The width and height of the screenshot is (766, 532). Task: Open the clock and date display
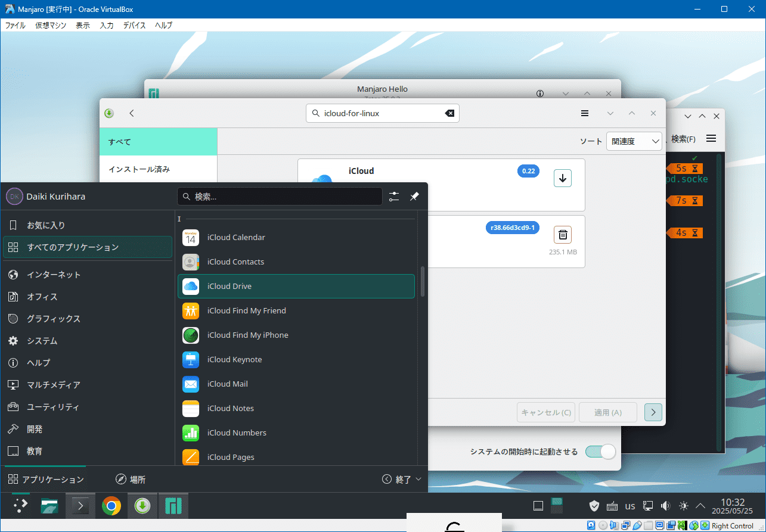[x=733, y=506]
